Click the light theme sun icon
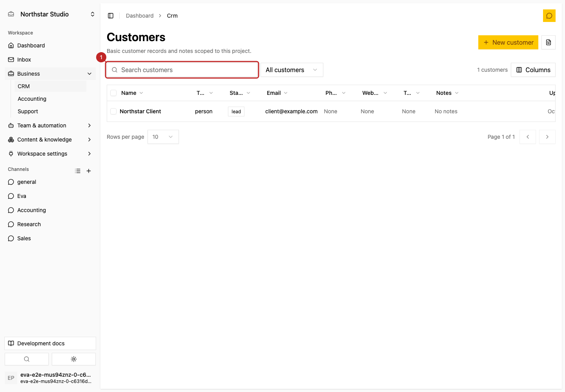565x392 pixels. pos(74,359)
